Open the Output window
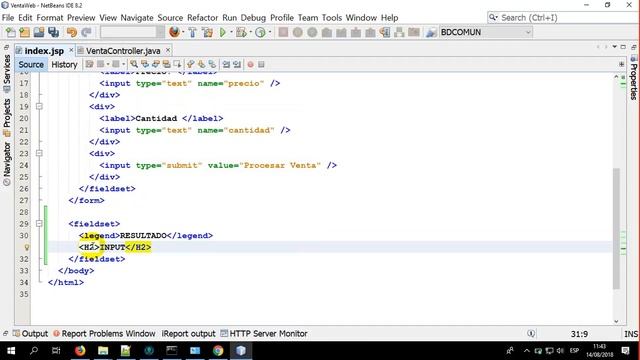The width and height of the screenshot is (640, 360). (30, 333)
